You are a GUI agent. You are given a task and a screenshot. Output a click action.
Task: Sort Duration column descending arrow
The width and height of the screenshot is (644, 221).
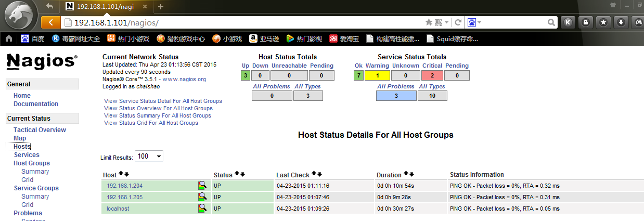tap(411, 174)
